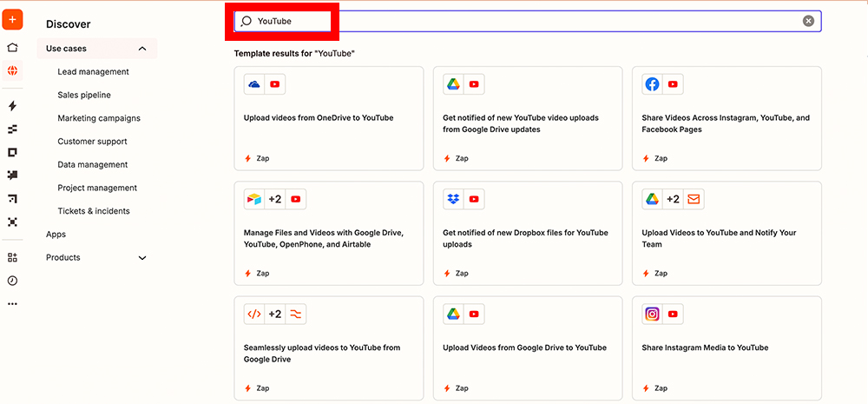The width and height of the screenshot is (868, 404).
Task: Open Data management use case
Action: (x=93, y=164)
